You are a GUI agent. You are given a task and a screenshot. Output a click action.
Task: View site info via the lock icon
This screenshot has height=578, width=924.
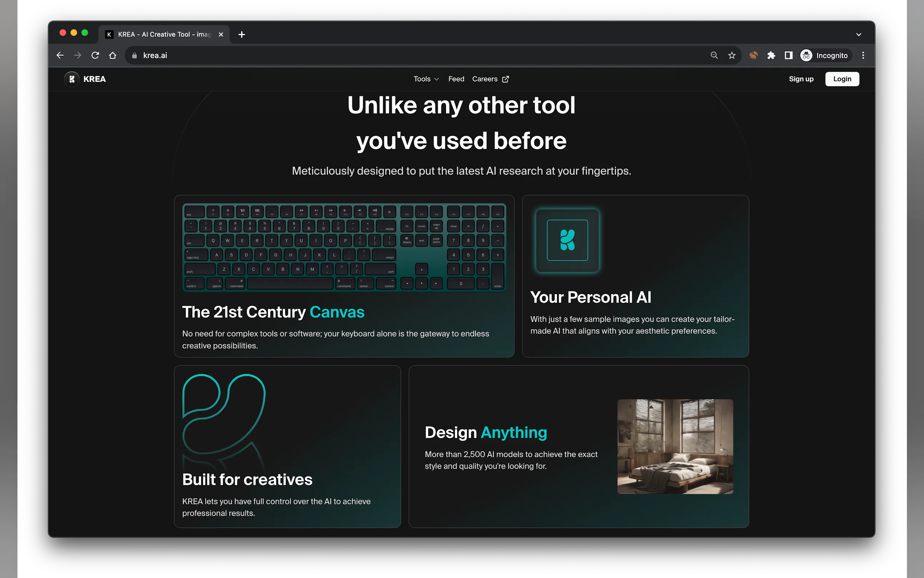tap(135, 55)
